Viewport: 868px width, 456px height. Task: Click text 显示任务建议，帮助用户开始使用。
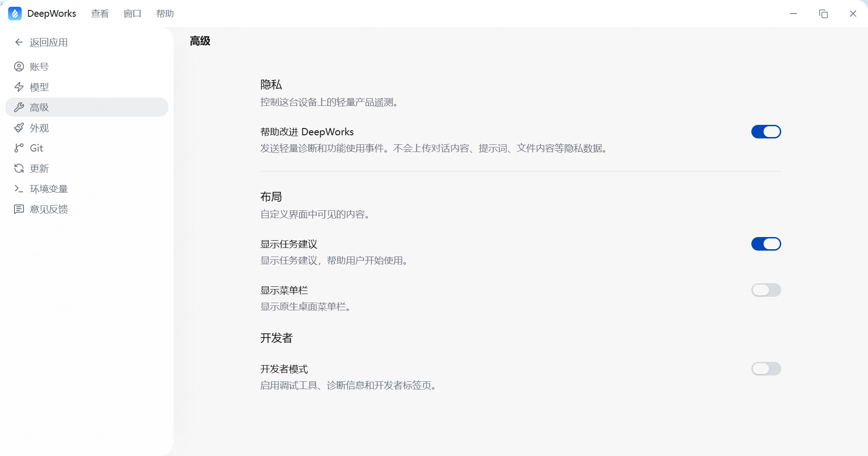point(334,261)
